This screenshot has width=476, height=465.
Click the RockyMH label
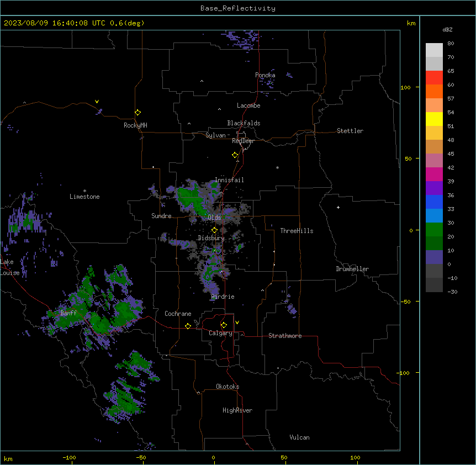135,125
